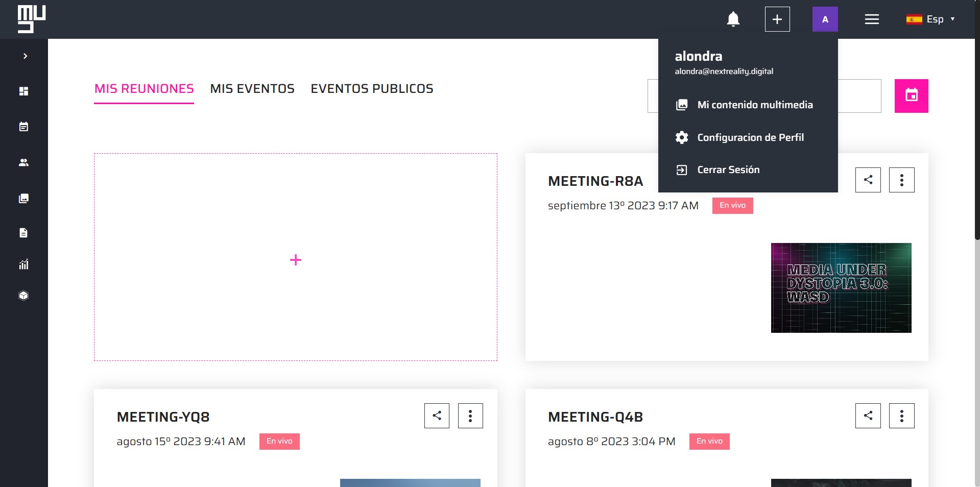Share the MEETING-R8A meeting
The height and width of the screenshot is (487, 980).
tap(868, 180)
